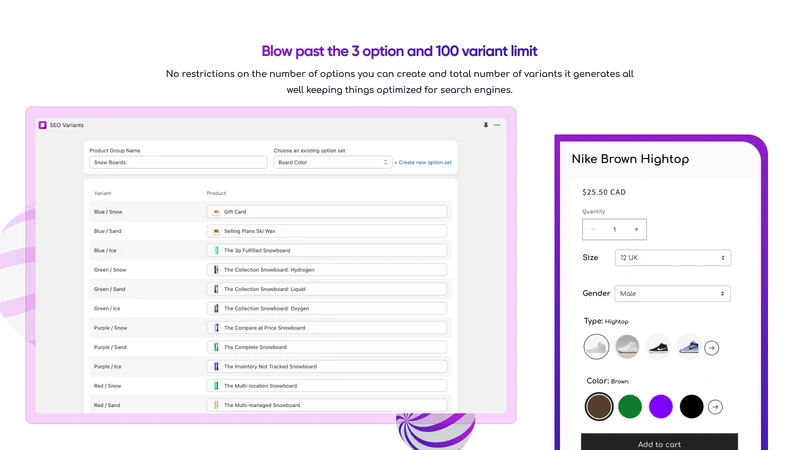Image resolution: width=800 pixels, height=450 pixels.
Task: Select product field for Purple / Snow
Action: pyautogui.click(x=327, y=328)
